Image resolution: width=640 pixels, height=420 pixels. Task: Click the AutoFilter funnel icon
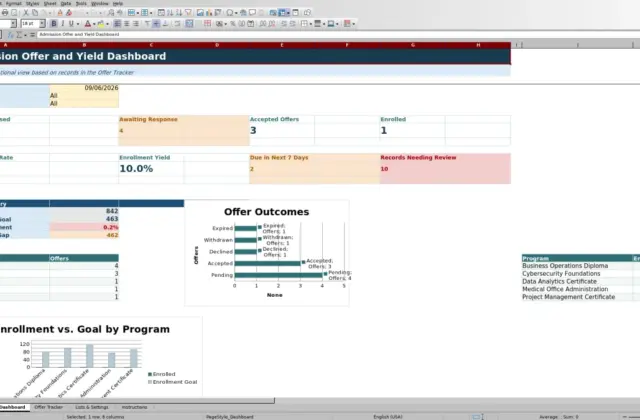coord(188,13)
